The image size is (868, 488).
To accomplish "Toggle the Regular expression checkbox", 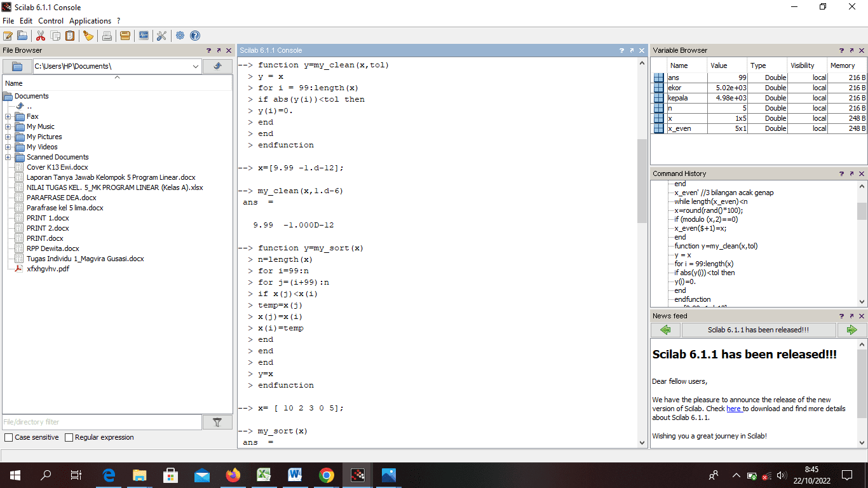I will (69, 437).
